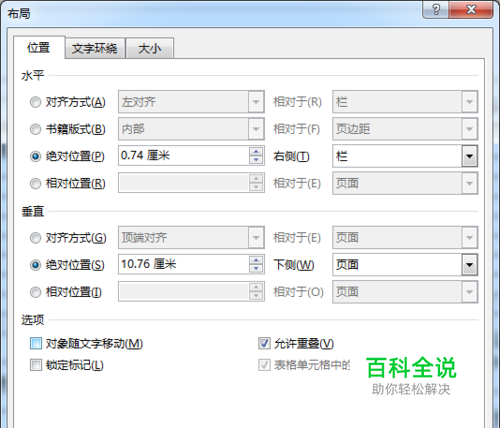Select vertical 相对位置(I) radio button
Screen dimensions: 500x428
35,292
